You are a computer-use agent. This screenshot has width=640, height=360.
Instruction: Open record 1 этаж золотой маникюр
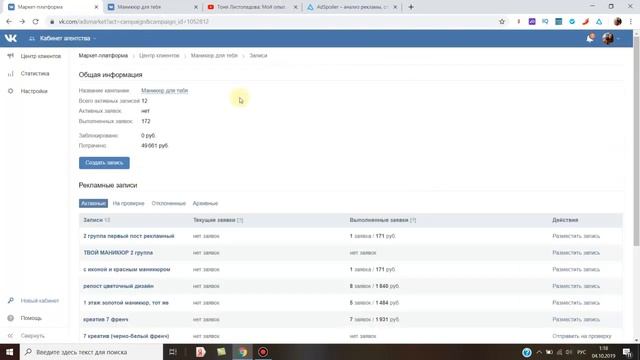point(126,303)
